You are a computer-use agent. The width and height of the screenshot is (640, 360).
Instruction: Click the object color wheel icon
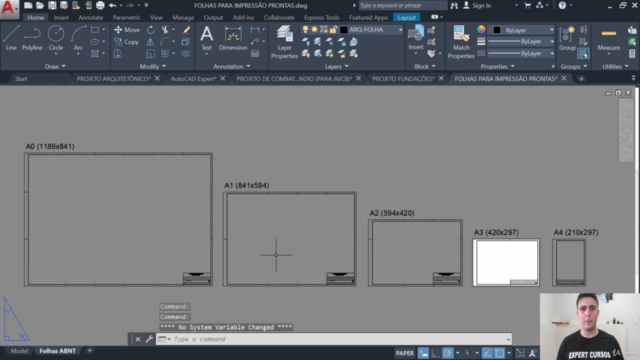point(481,29)
